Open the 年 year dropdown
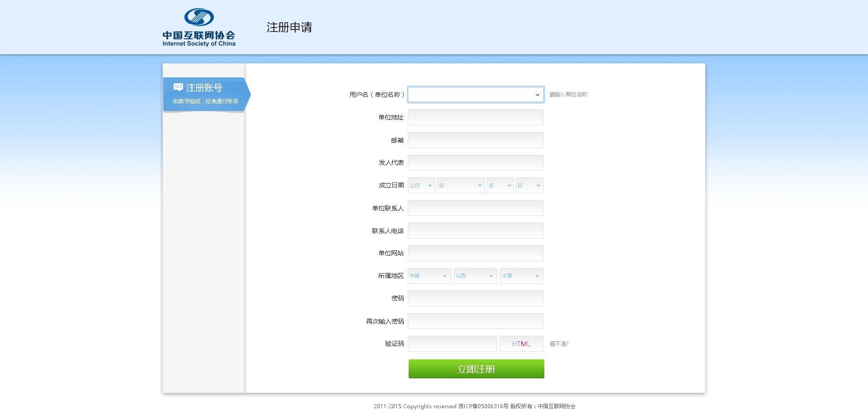 pos(460,185)
